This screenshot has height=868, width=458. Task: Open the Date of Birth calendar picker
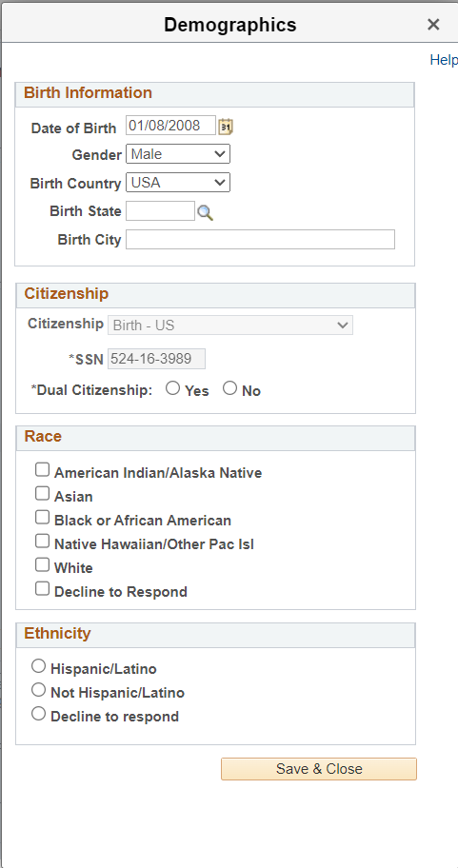226,127
